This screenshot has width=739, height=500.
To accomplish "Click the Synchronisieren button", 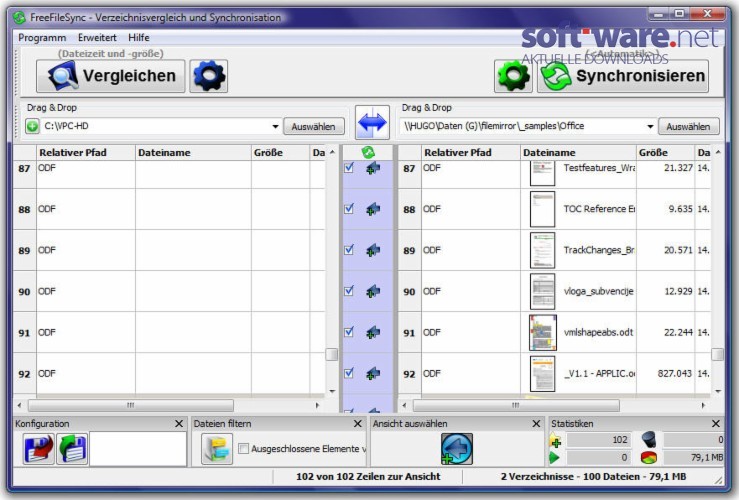I will coord(623,76).
